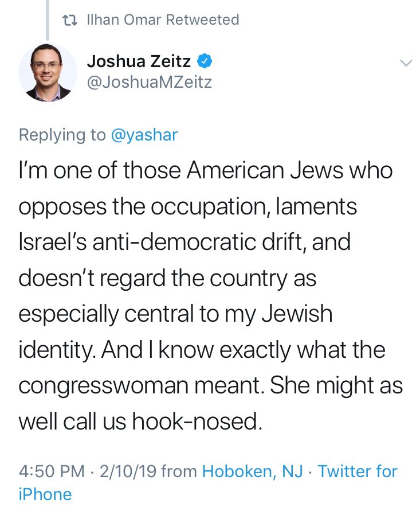Click the iPhone link text on the last line
This screenshot has height=519, width=420.
45,494
